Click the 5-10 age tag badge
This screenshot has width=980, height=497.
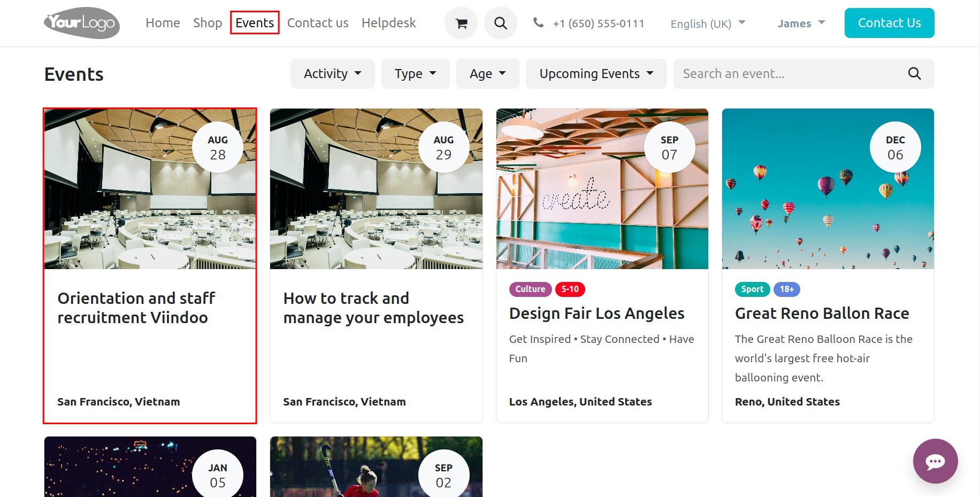[570, 289]
